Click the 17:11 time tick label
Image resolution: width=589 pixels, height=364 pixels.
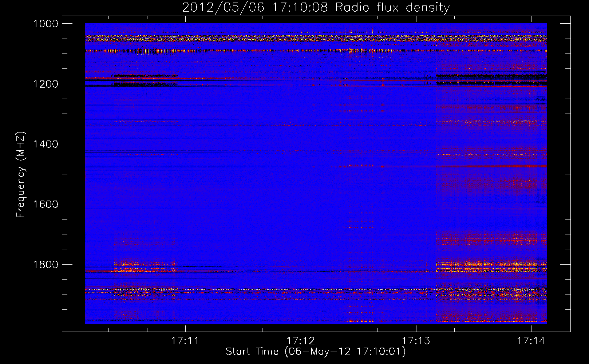coord(185,341)
